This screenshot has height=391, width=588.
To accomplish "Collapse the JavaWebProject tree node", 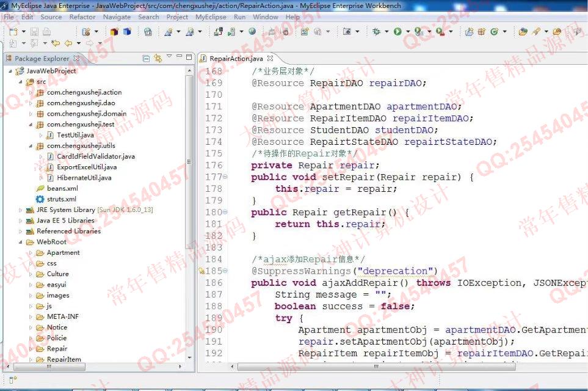I will pos(10,71).
